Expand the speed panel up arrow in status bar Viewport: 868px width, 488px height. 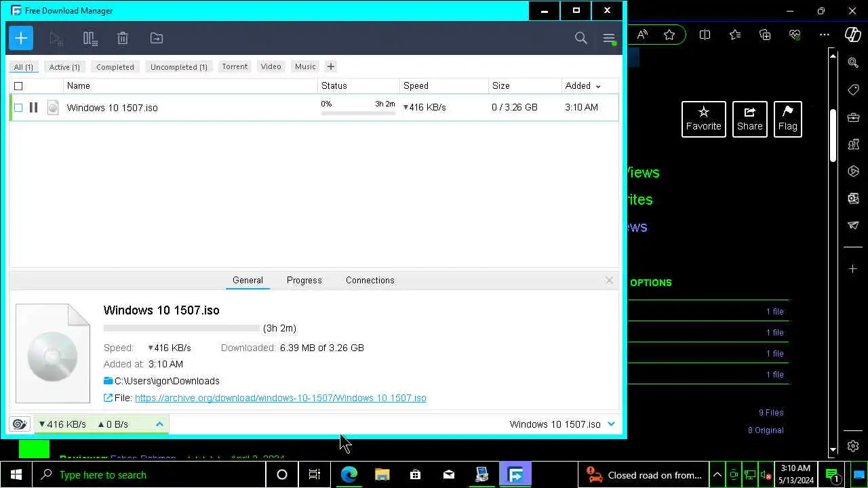click(159, 424)
